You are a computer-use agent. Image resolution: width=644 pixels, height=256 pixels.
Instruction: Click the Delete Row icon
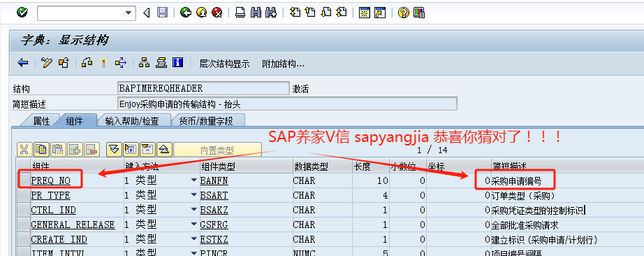(x=92, y=150)
